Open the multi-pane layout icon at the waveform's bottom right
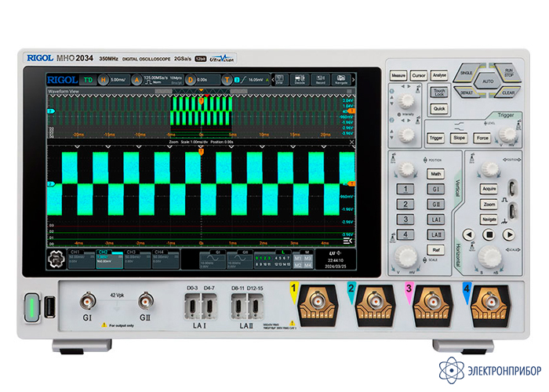Image resolution: width=549 pixels, height=392 pixels. [x=347, y=241]
